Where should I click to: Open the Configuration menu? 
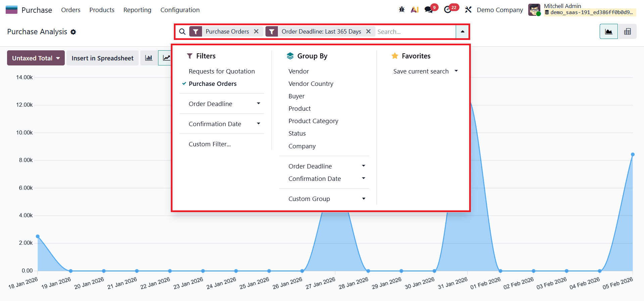[x=180, y=10]
